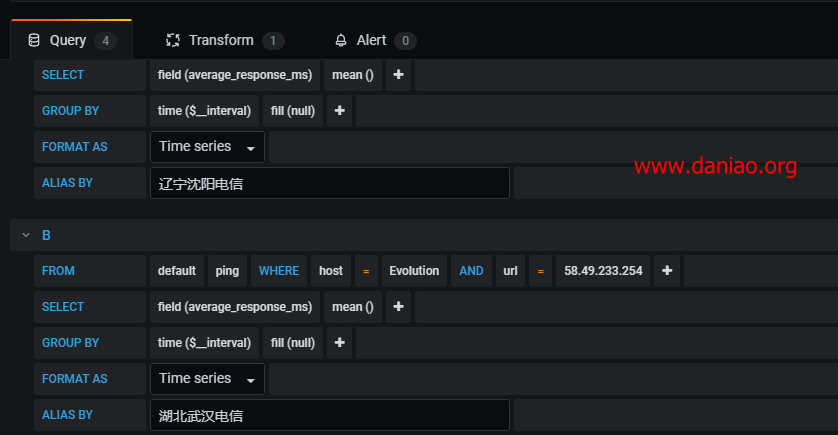Click the url value 58.49.233.254
The width and height of the screenshot is (838, 435).
point(603,271)
